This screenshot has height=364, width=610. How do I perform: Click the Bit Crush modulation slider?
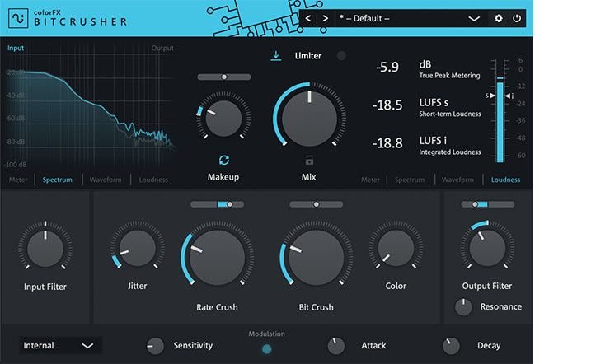click(317, 204)
